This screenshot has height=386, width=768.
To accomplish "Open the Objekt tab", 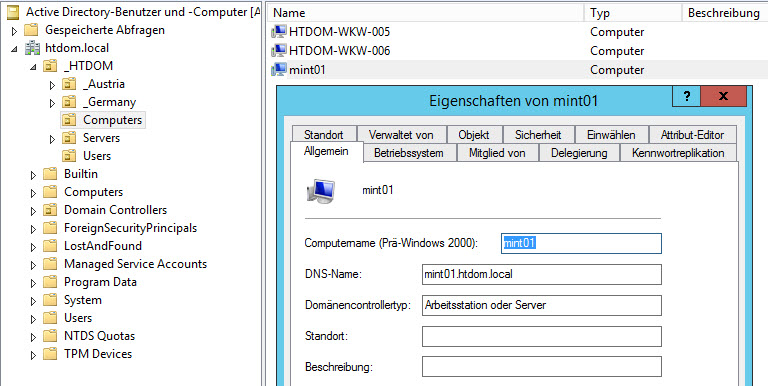I will pos(474,135).
